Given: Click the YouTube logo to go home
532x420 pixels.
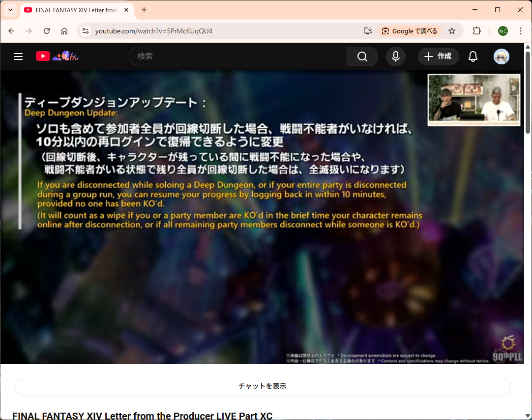Looking at the screenshot, I should (43, 56).
